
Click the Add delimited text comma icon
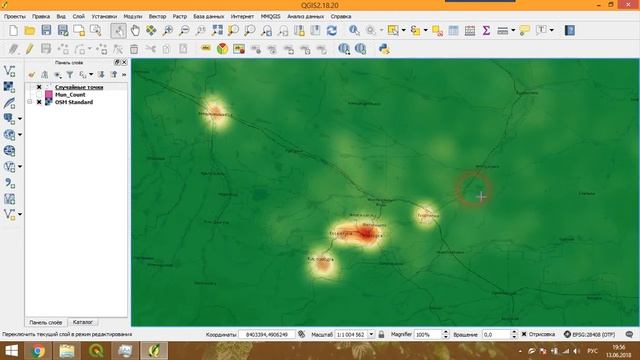[9, 182]
